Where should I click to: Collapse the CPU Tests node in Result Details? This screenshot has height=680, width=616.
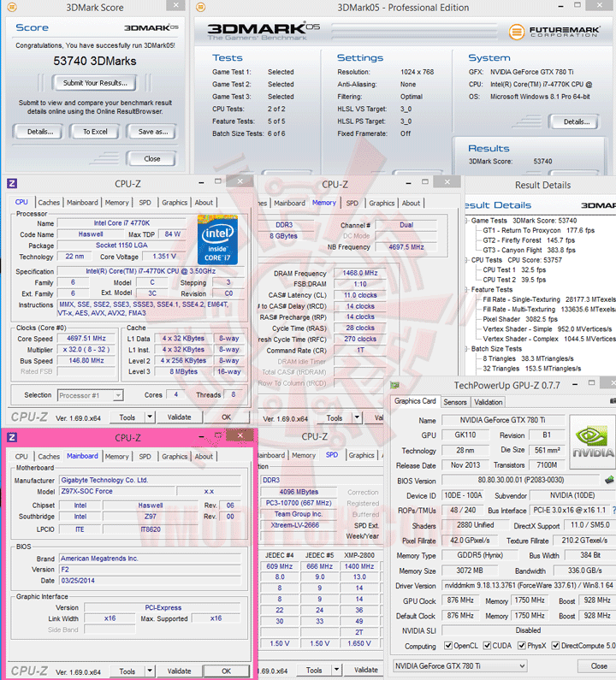point(467,260)
